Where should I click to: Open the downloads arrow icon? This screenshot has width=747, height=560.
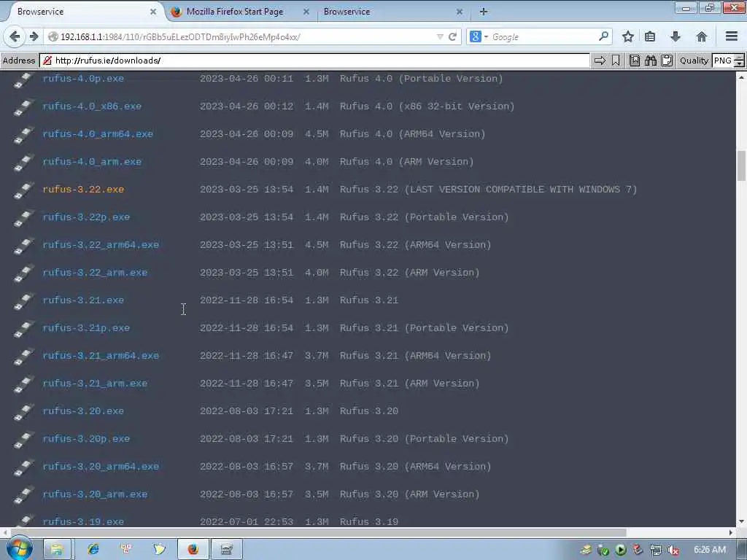[676, 36]
